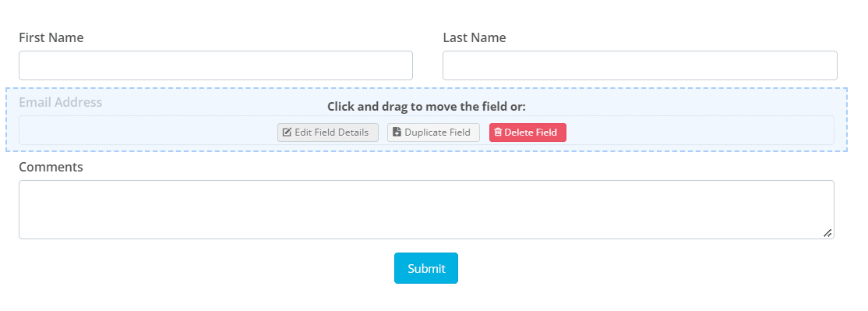Select the dashed blue Email field container
The width and height of the screenshot is (868, 311).
point(426,119)
